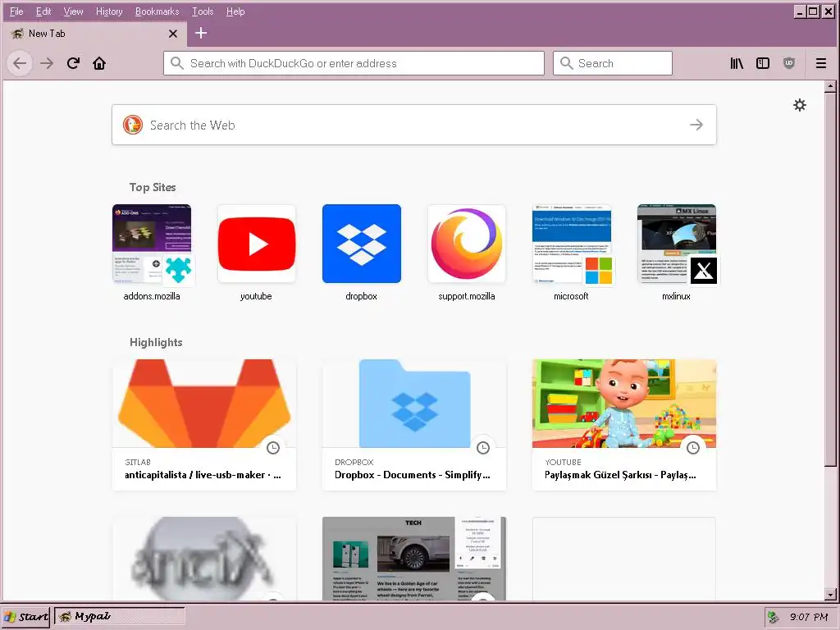Open the View menu
The height and width of the screenshot is (630, 840).
(x=73, y=11)
